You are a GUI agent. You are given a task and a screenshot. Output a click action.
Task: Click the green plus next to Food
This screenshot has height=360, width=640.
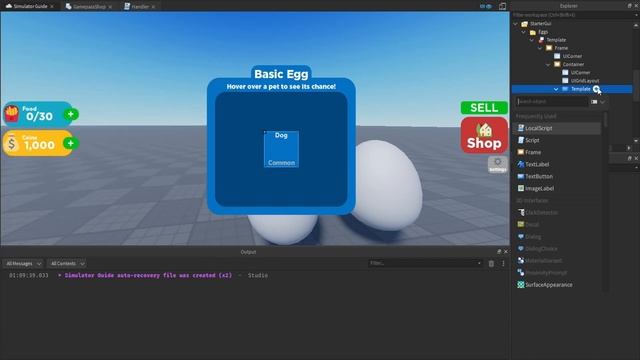[x=71, y=114]
